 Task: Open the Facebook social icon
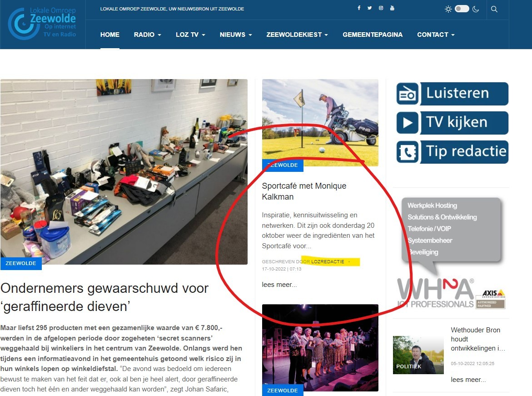(359, 8)
